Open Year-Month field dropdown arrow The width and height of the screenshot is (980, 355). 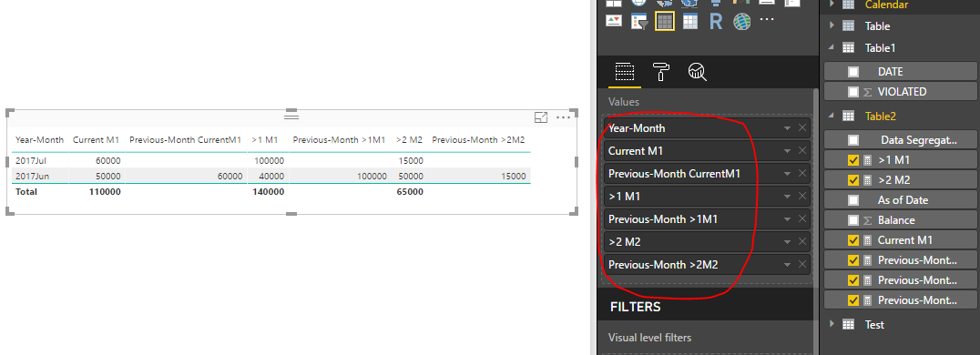pos(788,128)
